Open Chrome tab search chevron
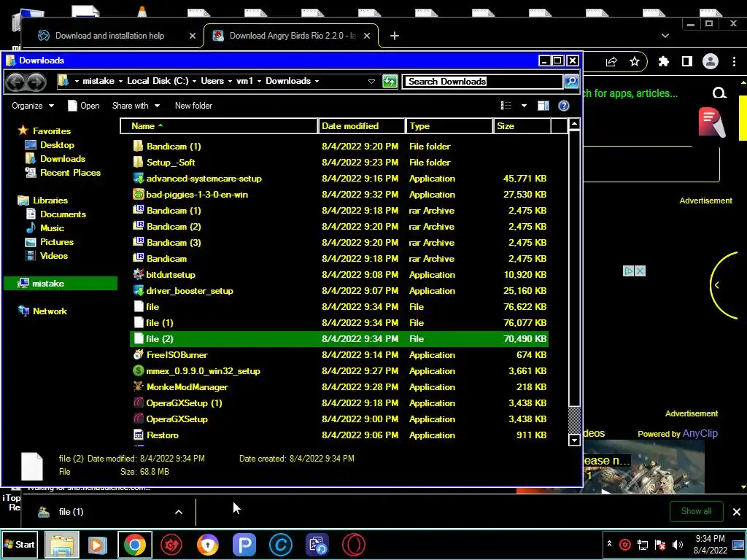 tap(665, 36)
